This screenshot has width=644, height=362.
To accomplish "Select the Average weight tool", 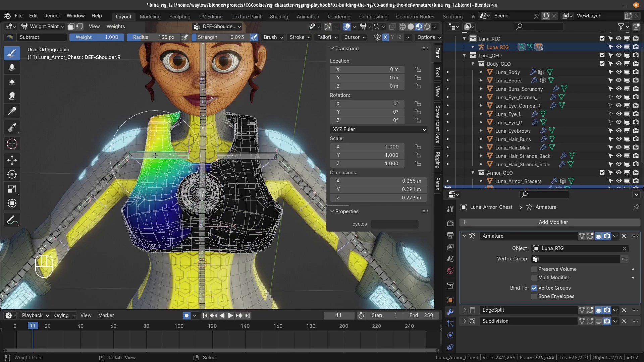I will (x=12, y=82).
